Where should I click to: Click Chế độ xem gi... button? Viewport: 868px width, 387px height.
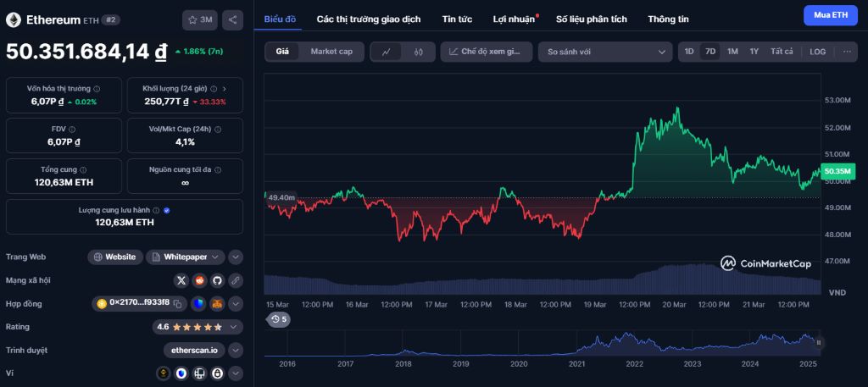(486, 52)
